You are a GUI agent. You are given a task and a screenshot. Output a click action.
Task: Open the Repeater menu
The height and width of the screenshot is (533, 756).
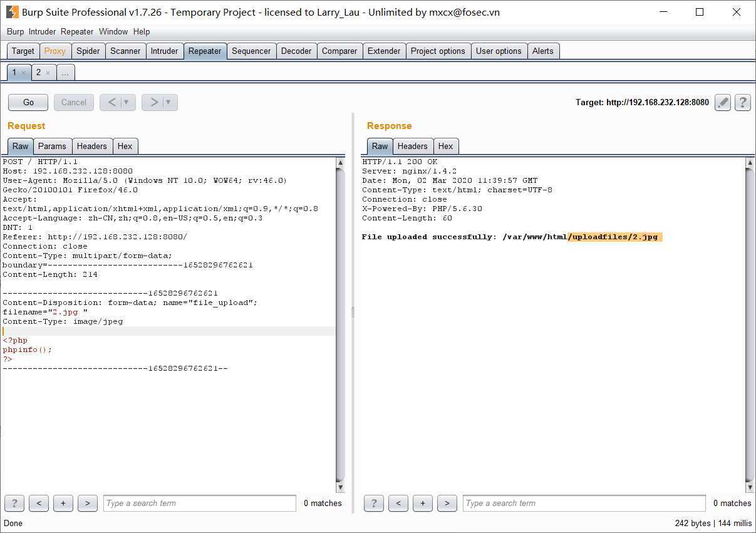77,31
